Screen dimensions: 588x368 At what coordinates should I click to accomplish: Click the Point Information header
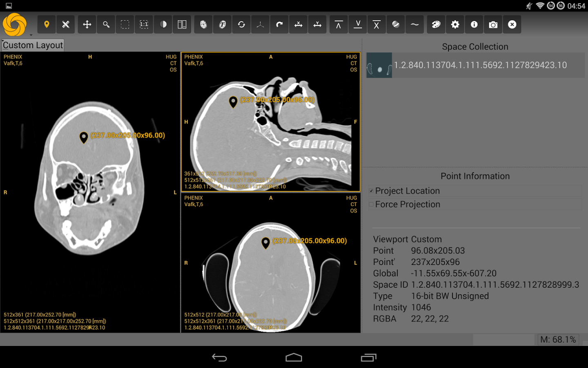click(x=475, y=176)
